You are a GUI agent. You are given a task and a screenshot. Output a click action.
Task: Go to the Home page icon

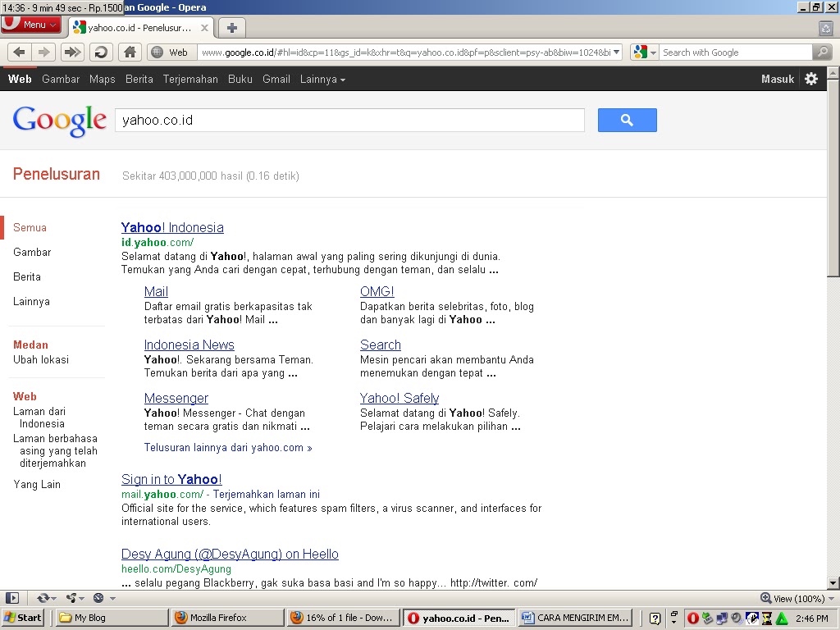tap(130, 52)
